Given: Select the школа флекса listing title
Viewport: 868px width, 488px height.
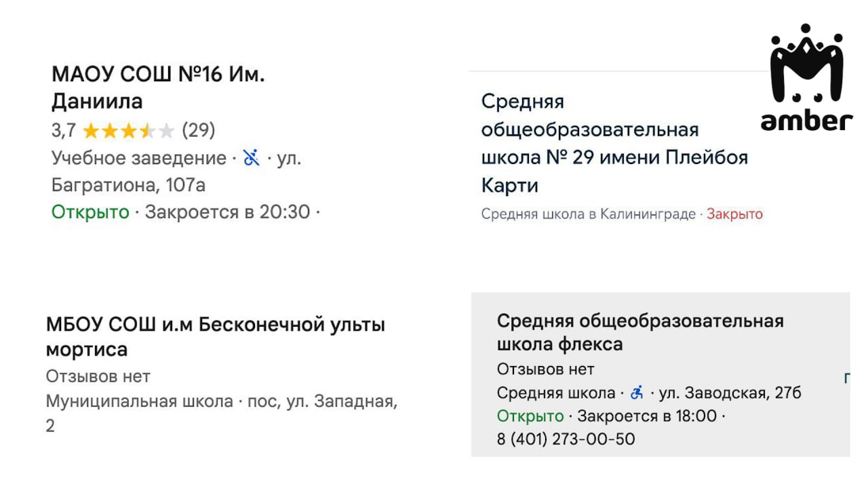Looking at the screenshot, I should coord(639,332).
